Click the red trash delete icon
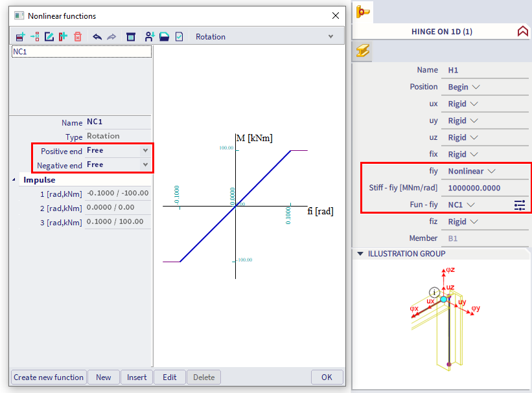 78,37
